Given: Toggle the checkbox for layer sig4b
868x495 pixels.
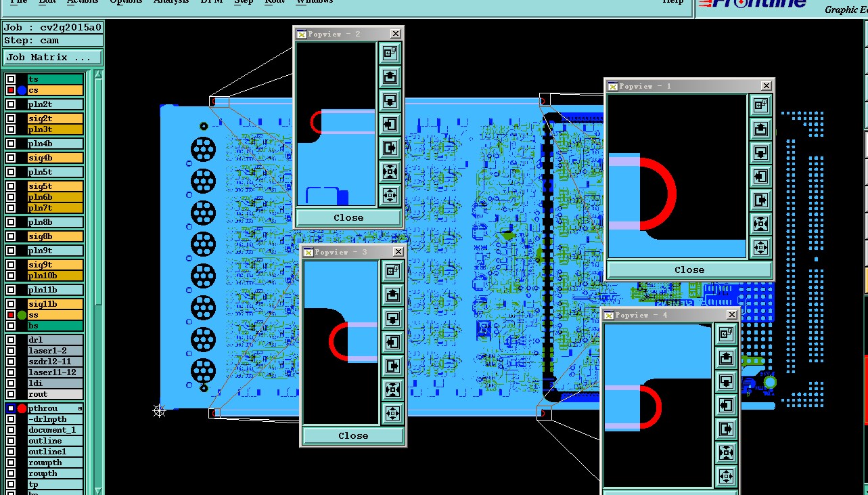Looking at the screenshot, I should coord(11,158).
